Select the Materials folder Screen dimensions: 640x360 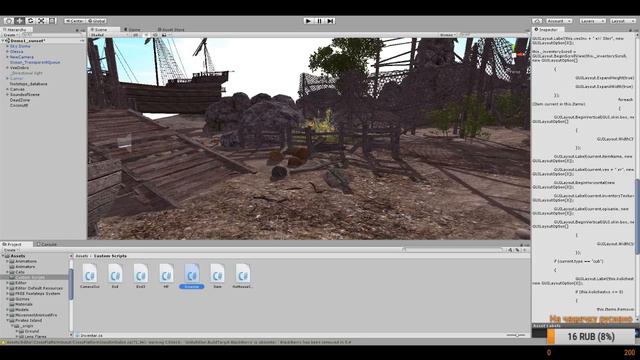tap(24, 304)
